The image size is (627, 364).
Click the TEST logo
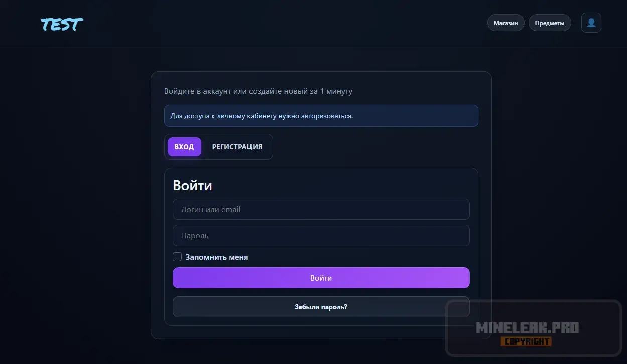(62, 24)
